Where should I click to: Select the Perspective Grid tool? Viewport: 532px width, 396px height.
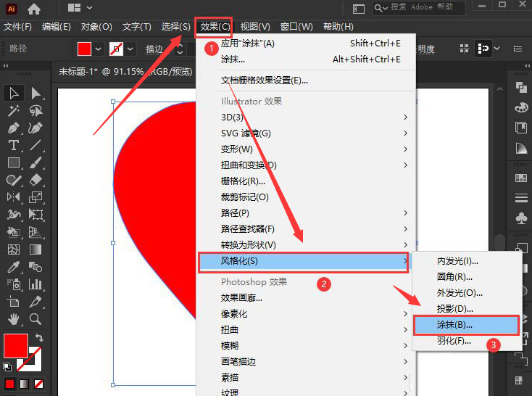click(36, 232)
